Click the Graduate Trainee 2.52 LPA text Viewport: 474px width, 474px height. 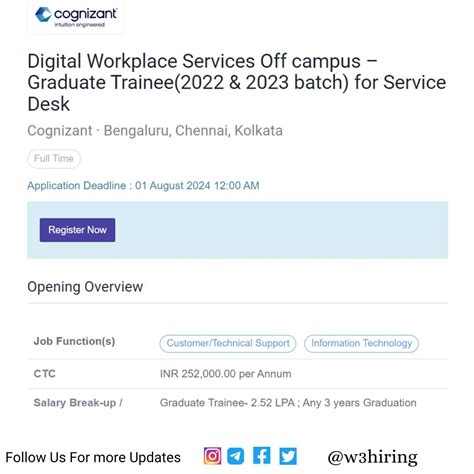point(227,403)
